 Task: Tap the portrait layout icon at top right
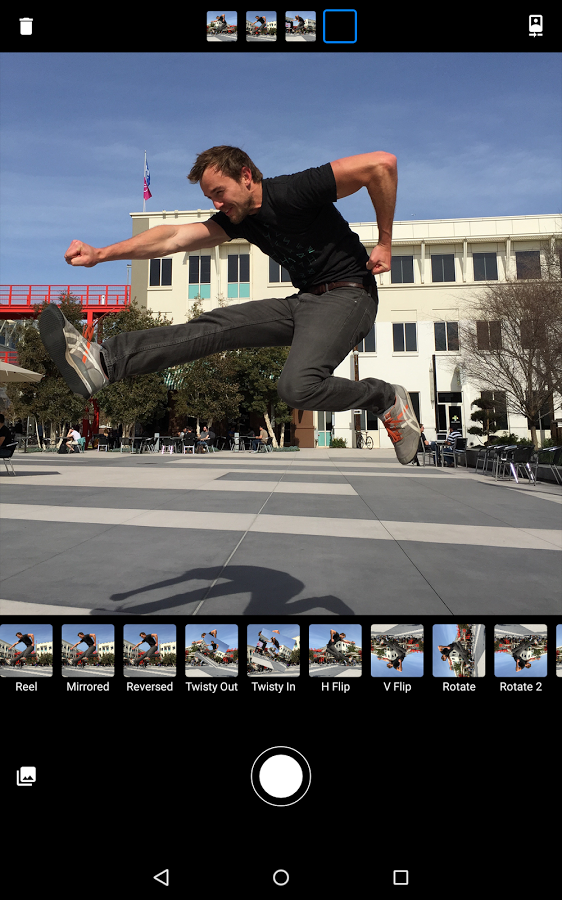[536, 26]
